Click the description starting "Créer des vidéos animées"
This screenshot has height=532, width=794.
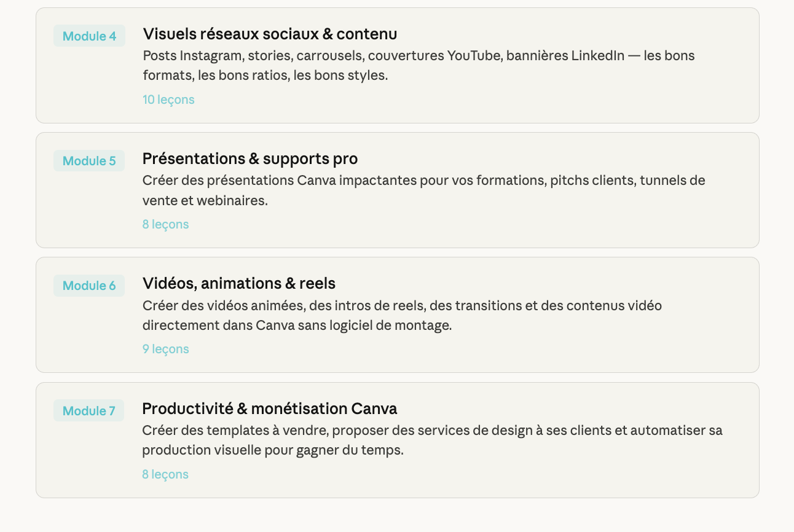tap(401, 315)
